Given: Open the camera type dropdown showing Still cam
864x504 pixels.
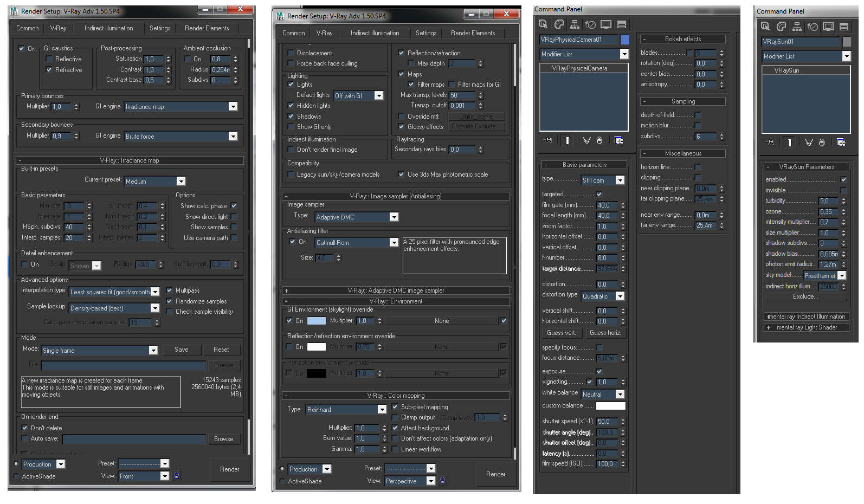Looking at the screenshot, I should [x=603, y=180].
